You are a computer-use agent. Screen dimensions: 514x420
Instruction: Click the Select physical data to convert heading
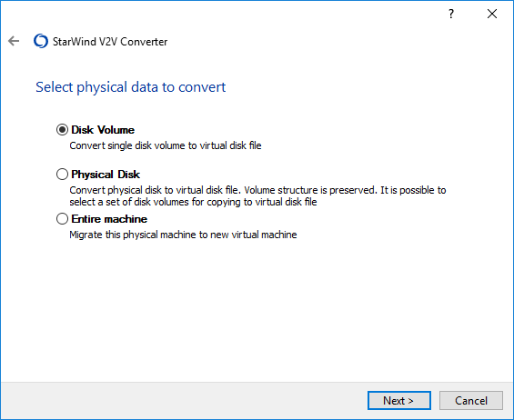point(130,87)
